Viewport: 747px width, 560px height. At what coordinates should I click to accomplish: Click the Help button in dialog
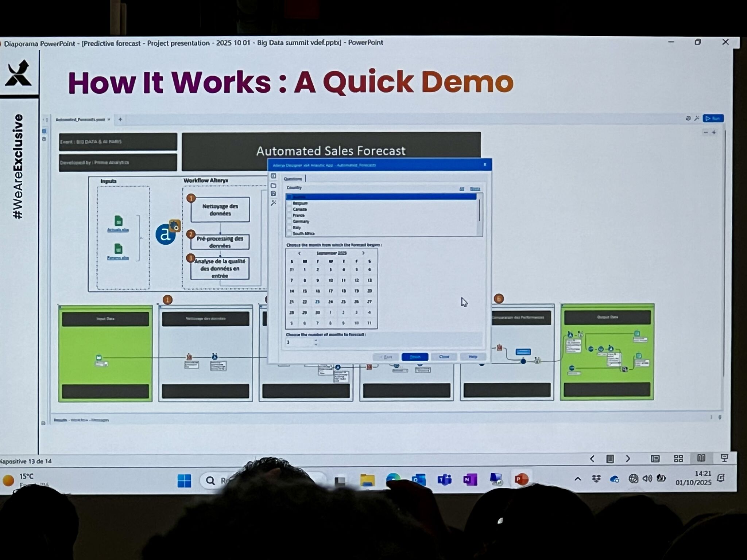point(473,357)
